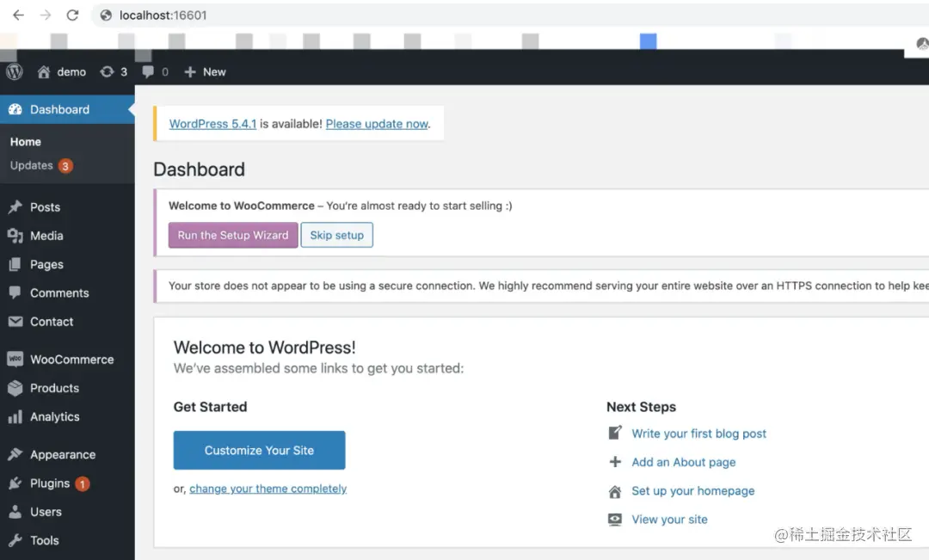Click the blue highlighted bookmark bar item
Screen dimensions: 929x560
[x=649, y=41]
